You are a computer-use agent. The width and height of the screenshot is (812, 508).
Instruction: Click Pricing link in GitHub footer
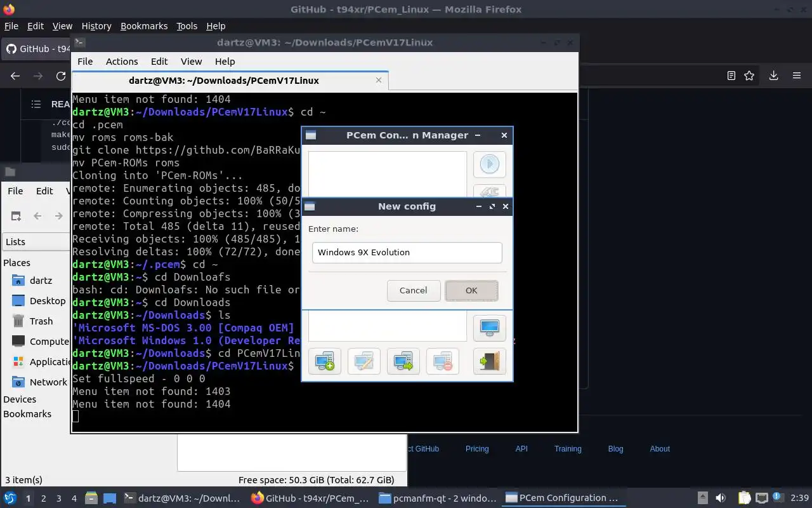point(477,449)
